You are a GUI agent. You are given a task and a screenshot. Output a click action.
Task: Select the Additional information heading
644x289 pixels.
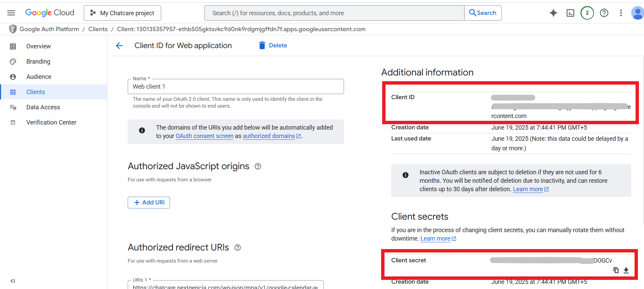coord(427,72)
